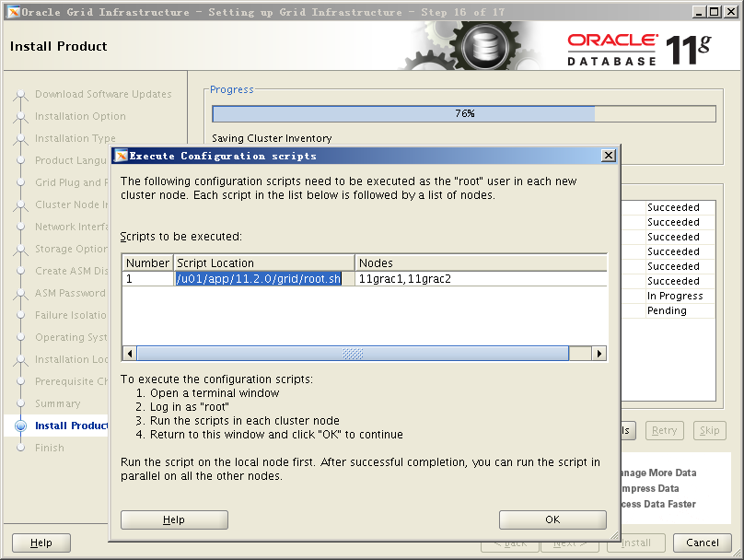Click the Install Product step bullet icon
744x560 pixels.
(20, 426)
